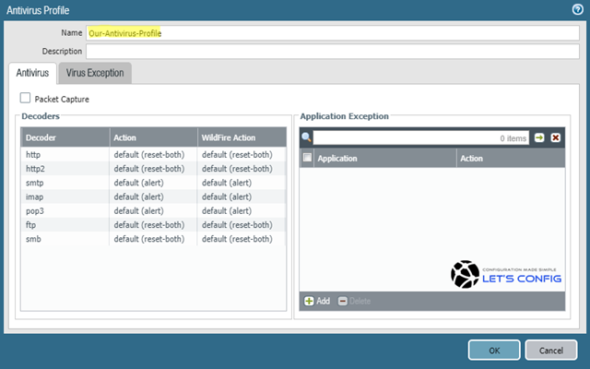Click the empty Description field
Viewport: 590px width, 369px height.
point(333,51)
